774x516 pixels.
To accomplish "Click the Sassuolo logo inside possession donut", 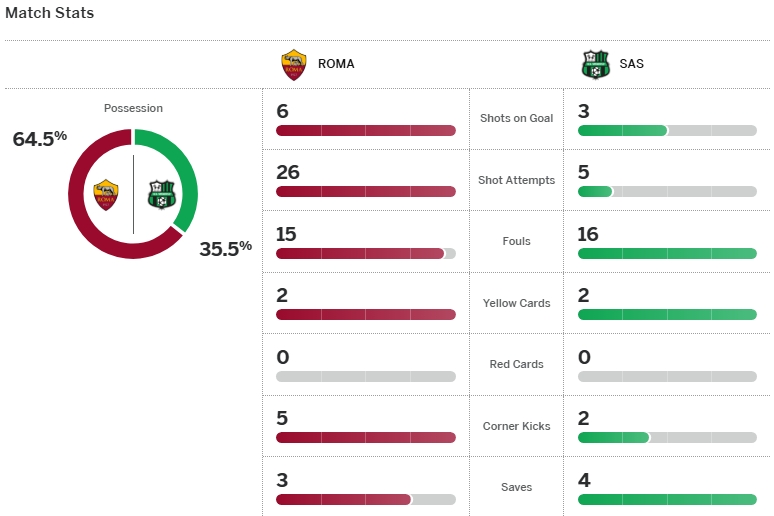I will coord(160,194).
